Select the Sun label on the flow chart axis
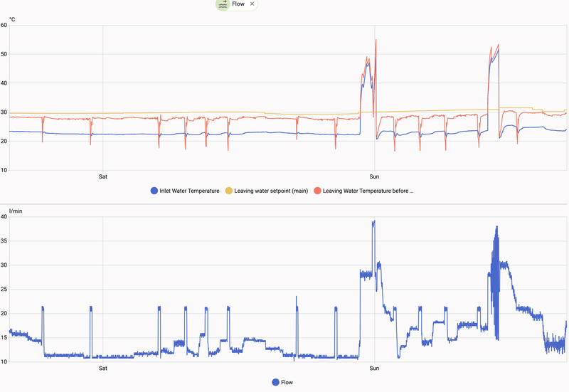This screenshot has width=569, height=392. point(375,368)
